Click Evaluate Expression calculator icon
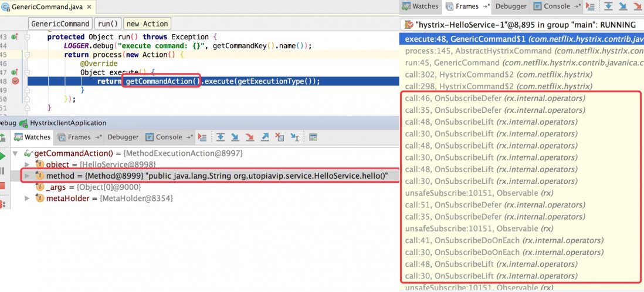 coord(313,137)
